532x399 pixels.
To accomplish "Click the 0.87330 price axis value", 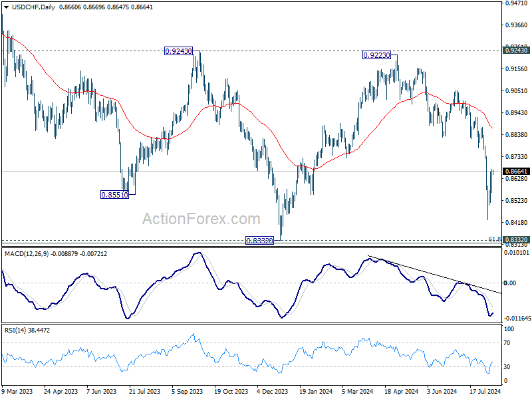I will (x=517, y=157).
